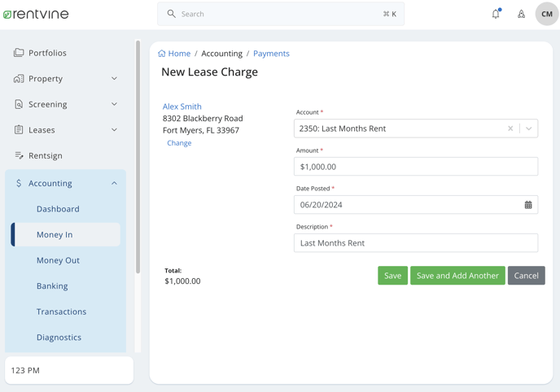
Task: Clear the Account selection with X
Action: click(x=510, y=128)
